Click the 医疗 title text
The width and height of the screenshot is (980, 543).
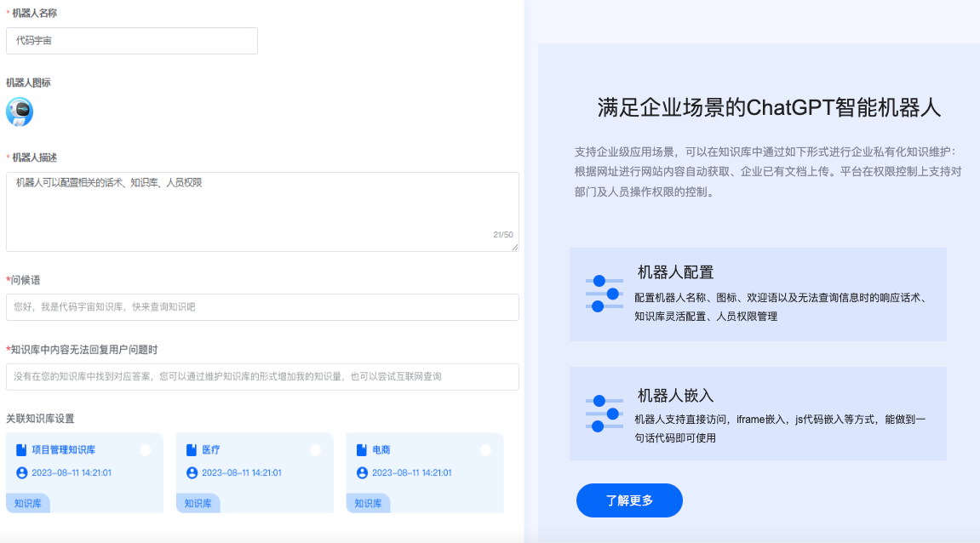click(x=211, y=450)
